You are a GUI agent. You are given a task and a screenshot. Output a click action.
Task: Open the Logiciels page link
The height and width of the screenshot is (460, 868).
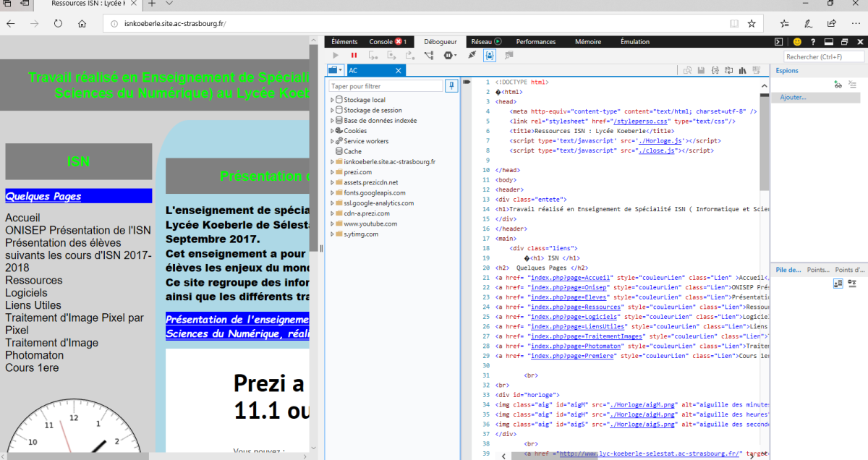(26, 293)
